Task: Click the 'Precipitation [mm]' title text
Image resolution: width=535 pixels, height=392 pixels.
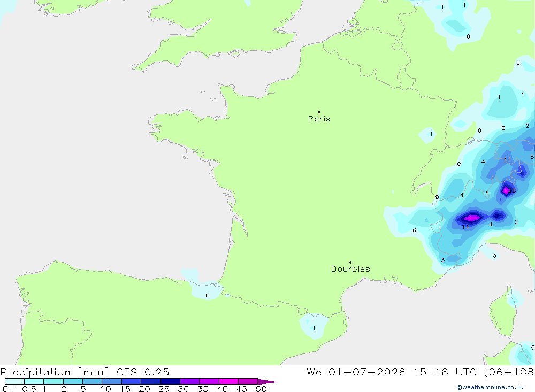Action: click(x=55, y=372)
